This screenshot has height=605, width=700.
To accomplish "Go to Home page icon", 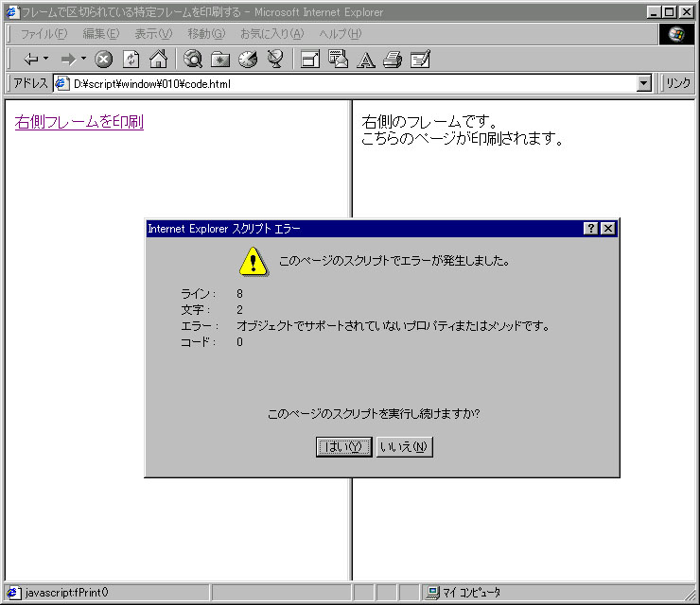I will click(x=159, y=59).
